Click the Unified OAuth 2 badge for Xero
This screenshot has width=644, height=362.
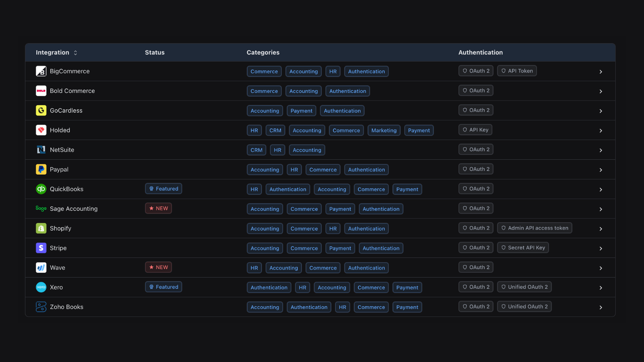(524, 287)
